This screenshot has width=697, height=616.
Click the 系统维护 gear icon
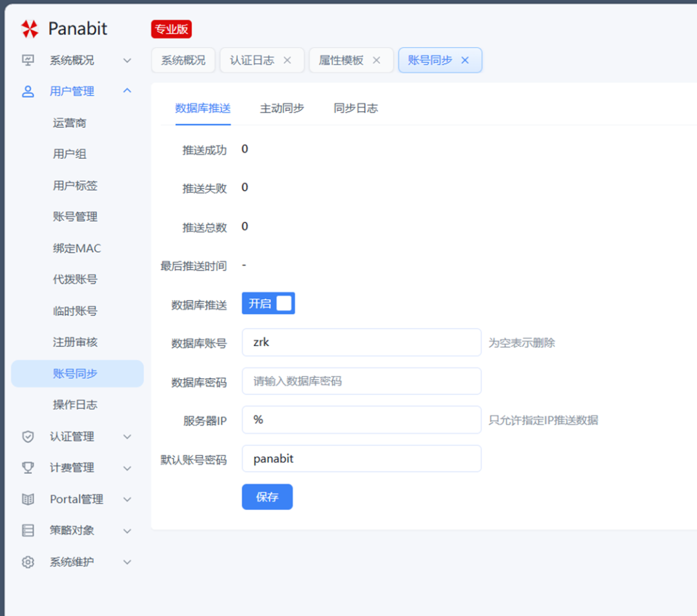[28, 562]
